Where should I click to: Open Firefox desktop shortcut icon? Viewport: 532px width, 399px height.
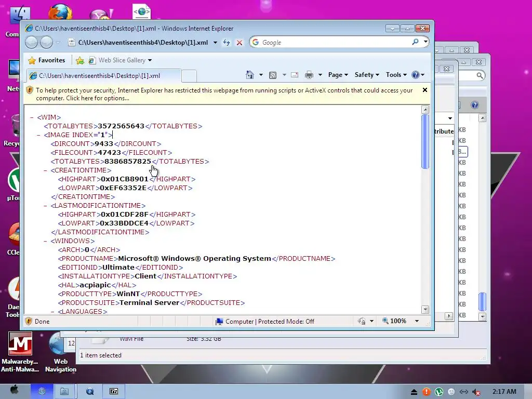[60, 12]
